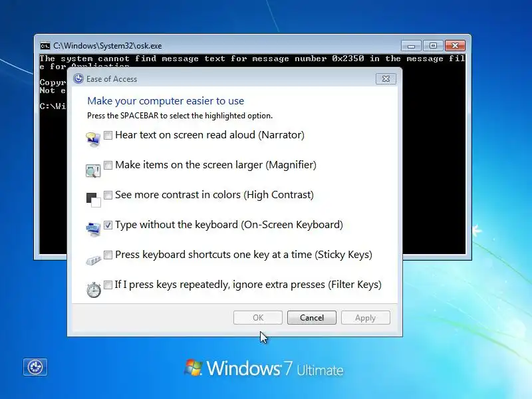Click the High Contrast squares icon
This screenshot has height=399, width=532.
[93, 199]
